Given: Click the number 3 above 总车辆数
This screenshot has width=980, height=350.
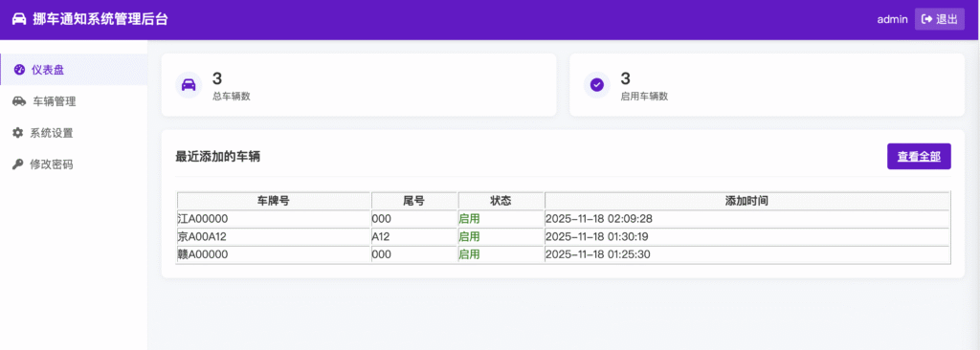Looking at the screenshot, I should click(x=217, y=78).
